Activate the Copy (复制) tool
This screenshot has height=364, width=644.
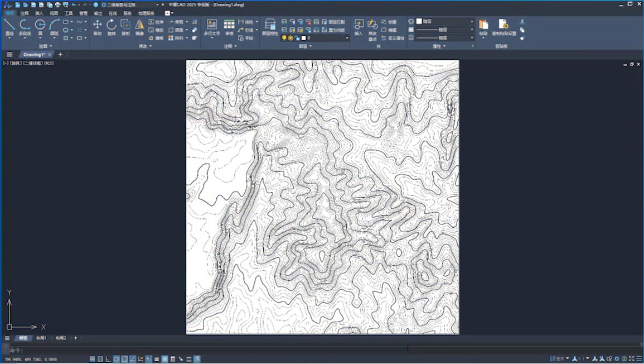[x=125, y=27]
